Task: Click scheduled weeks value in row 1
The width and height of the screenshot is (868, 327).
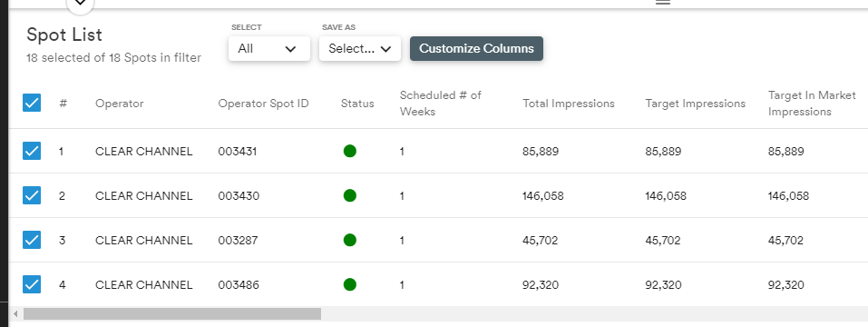Action: point(402,152)
